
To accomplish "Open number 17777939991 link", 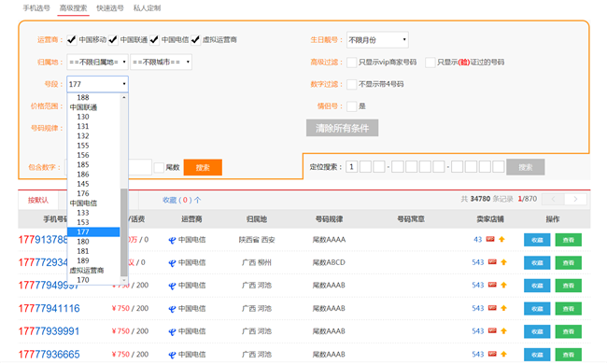I will tap(49, 331).
